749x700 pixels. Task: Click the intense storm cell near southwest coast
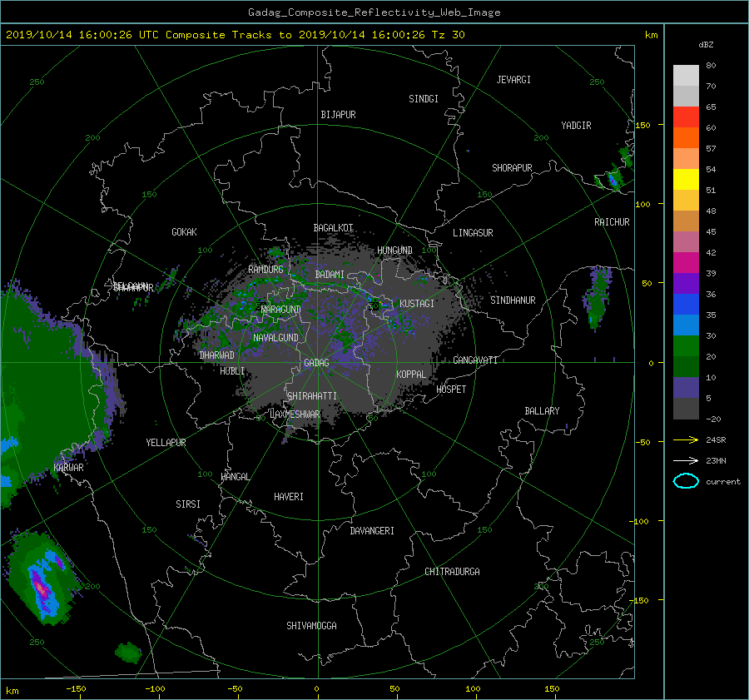pyautogui.click(x=43, y=580)
